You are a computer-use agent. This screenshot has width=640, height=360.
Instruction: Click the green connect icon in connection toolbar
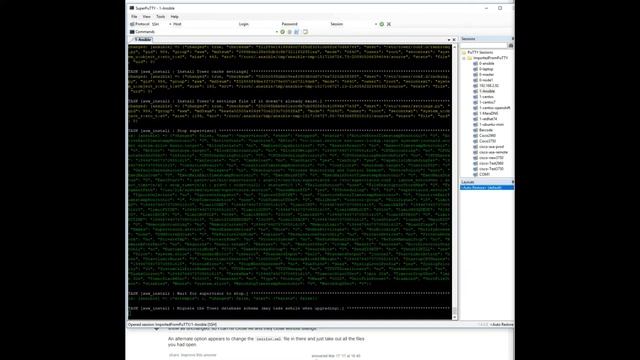[382, 24]
